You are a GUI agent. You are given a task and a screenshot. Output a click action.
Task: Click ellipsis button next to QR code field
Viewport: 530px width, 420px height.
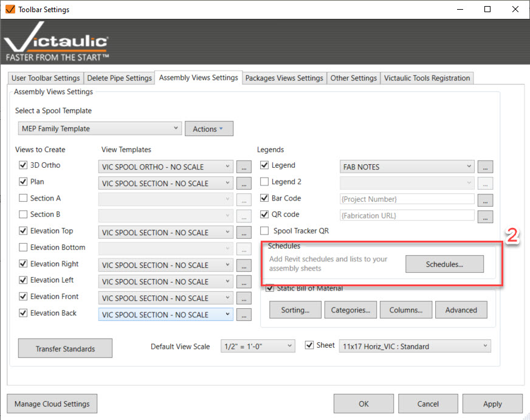click(485, 216)
